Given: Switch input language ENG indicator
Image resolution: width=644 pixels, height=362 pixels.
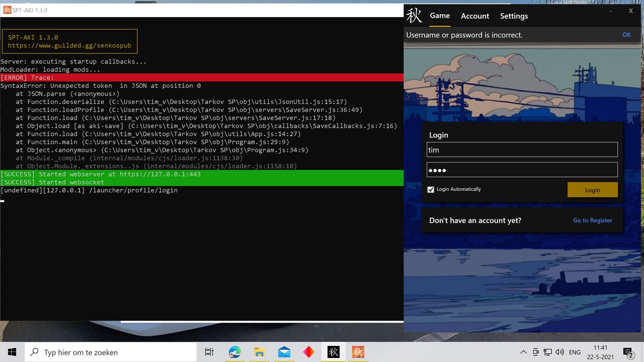Looking at the screenshot, I should [x=575, y=352].
